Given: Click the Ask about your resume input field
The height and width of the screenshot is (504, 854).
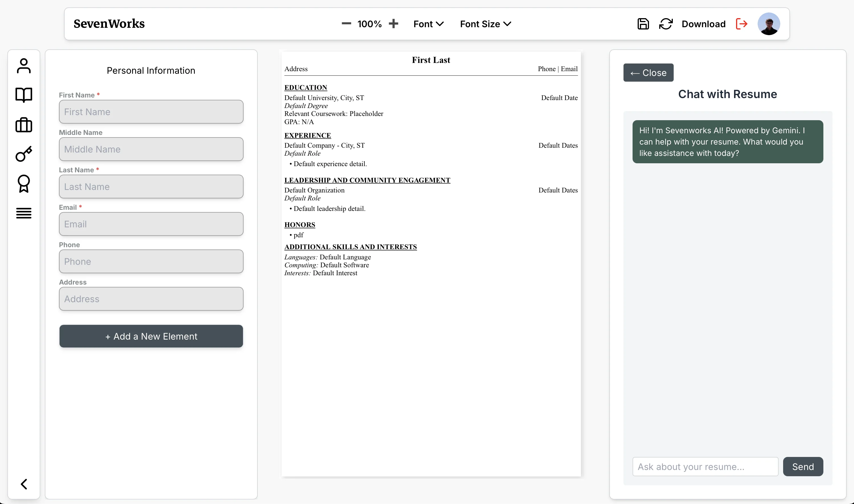Looking at the screenshot, I should point(705,466).
